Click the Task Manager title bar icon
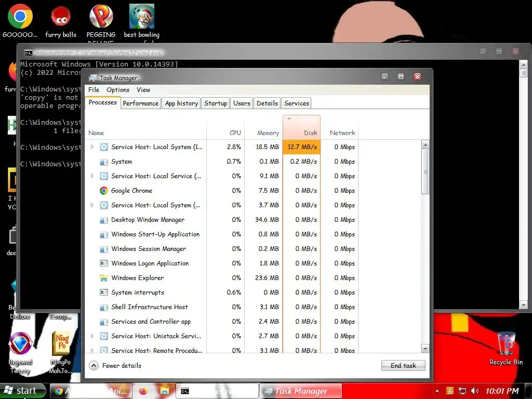 [93, 78]
